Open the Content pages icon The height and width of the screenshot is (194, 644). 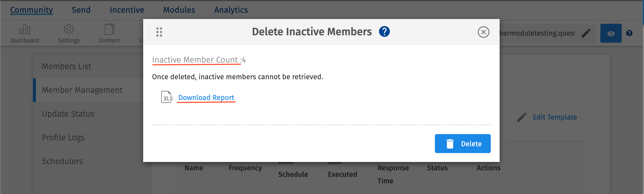pyautogui.click(x=109, y=29)
